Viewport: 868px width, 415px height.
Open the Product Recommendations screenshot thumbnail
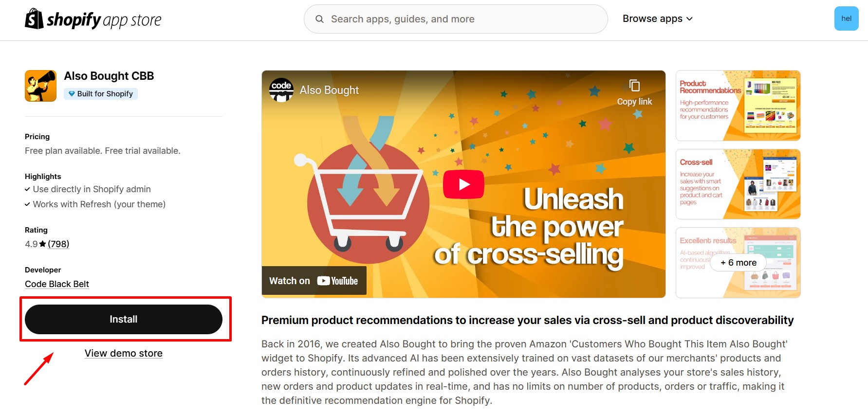[x=738, y=106]
